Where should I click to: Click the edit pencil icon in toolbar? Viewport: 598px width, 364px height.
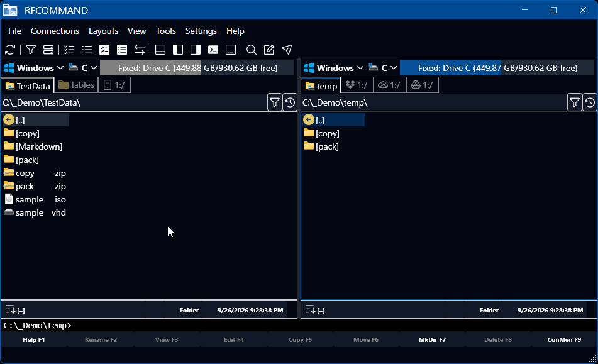click(269, 50)
